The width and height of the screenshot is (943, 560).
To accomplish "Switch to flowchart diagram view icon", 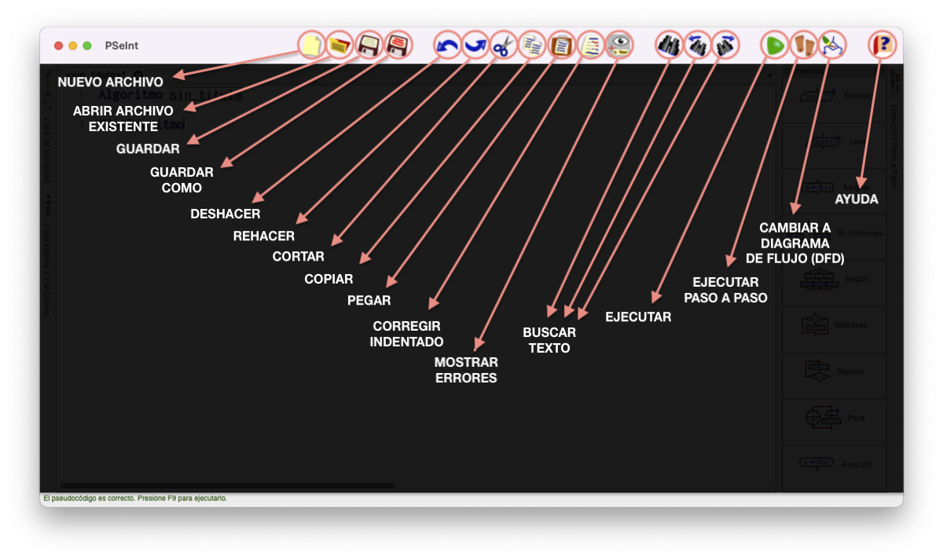I will [831, 45].
